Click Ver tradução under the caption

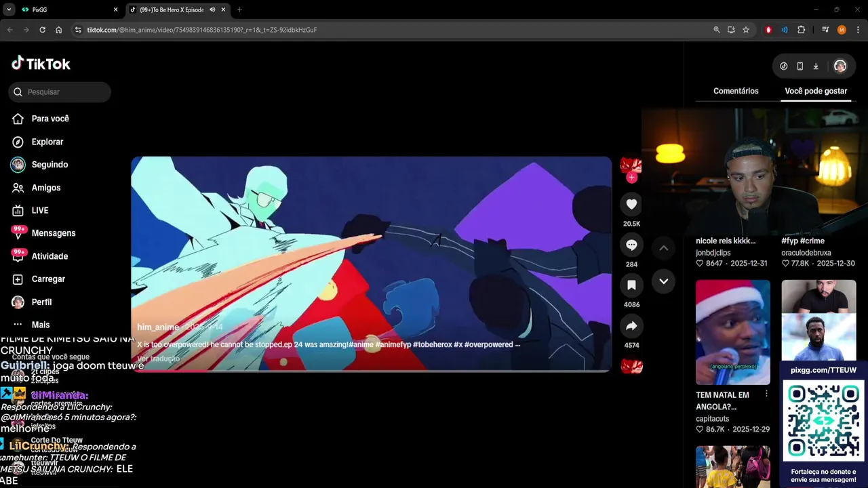[x=158, y=359]
